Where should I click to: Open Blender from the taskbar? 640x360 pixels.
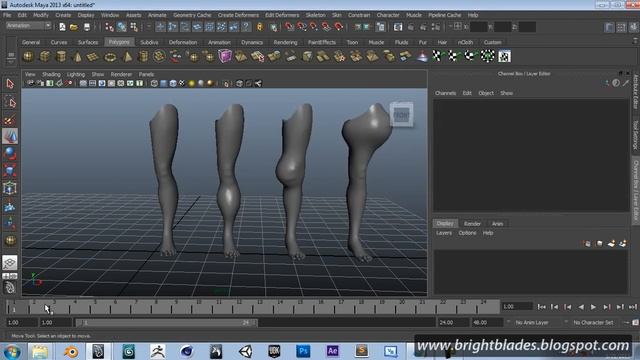click(71, 351)
